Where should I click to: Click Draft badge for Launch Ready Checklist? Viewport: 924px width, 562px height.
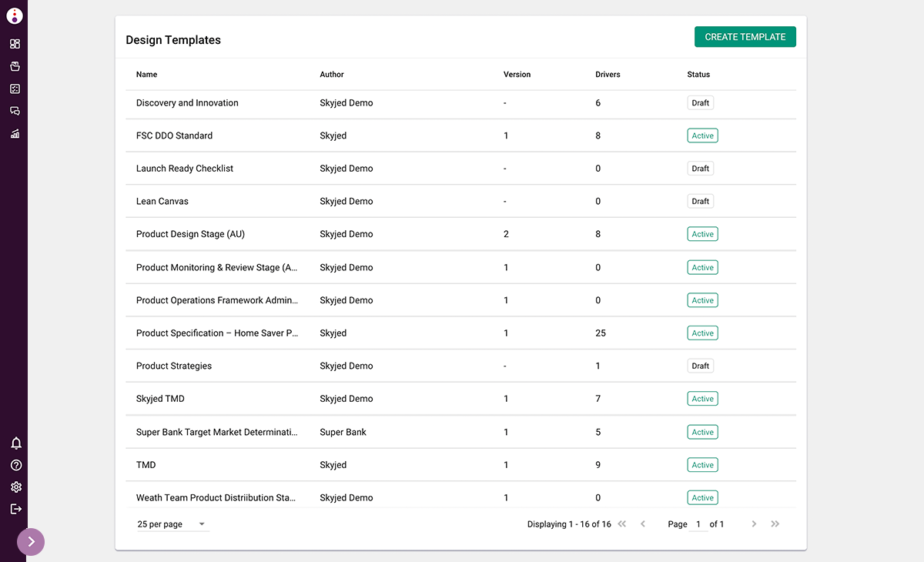pyautogui.click(x=701, y=169)
